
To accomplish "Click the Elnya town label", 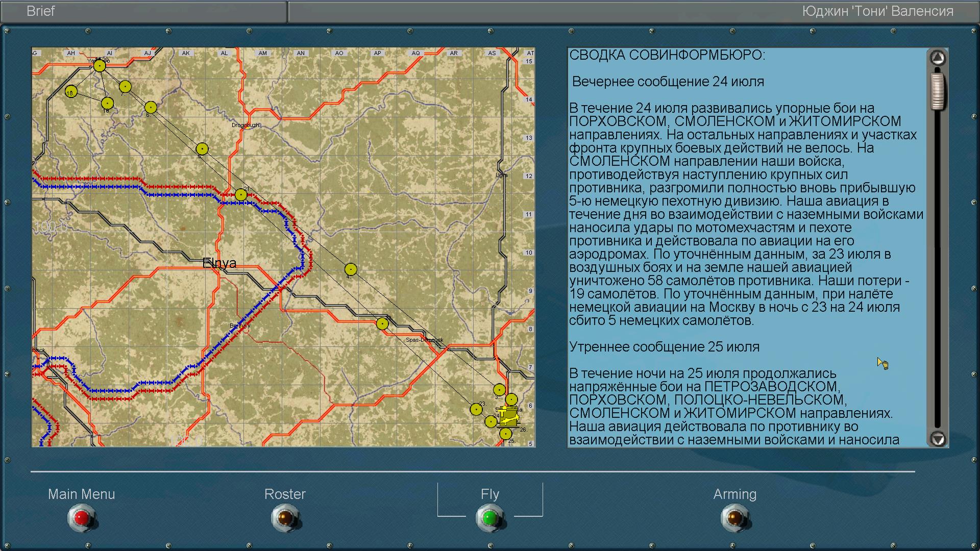I will [219, 263].
